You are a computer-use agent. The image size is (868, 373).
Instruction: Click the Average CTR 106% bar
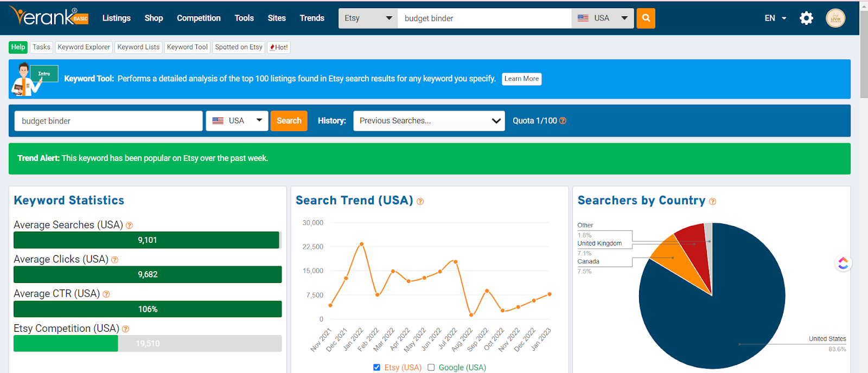pos(148,309)
